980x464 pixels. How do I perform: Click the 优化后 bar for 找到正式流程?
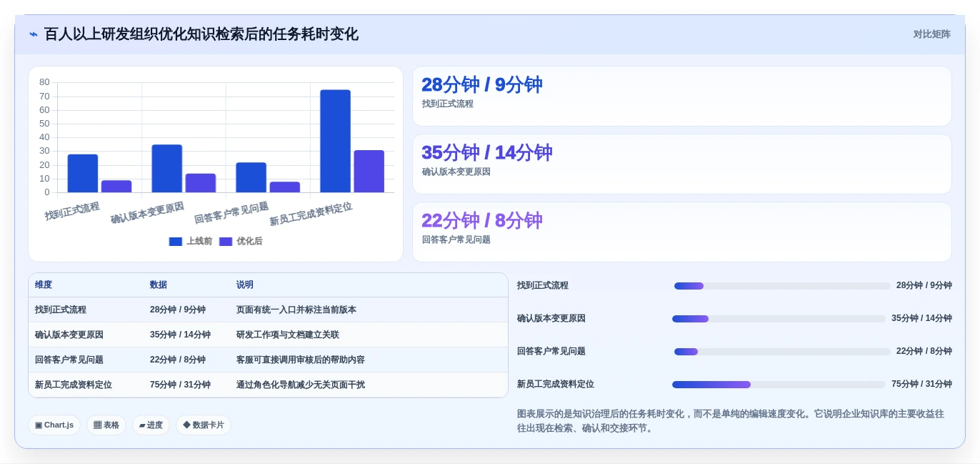(116, 187)
